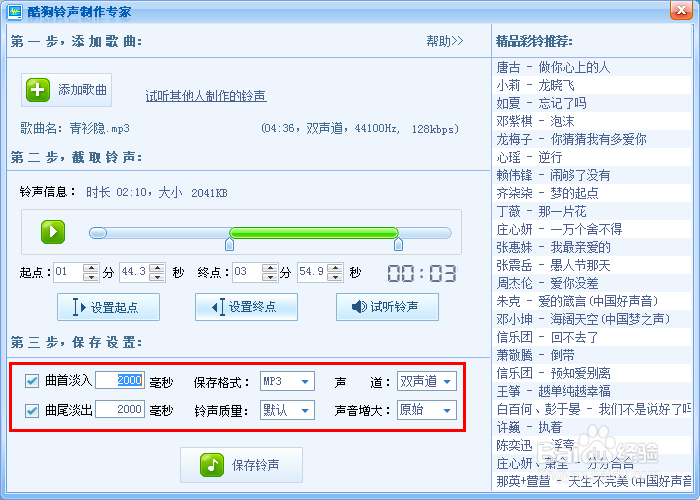Toggle 曲尾淡出 fade-out checkbox

coord(32,410)
